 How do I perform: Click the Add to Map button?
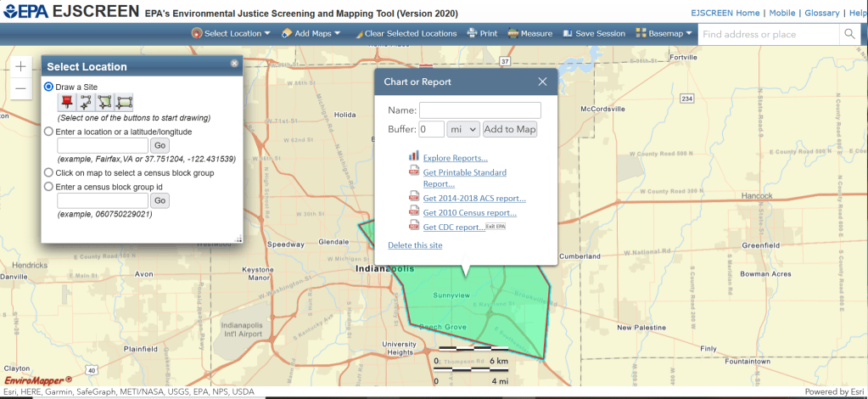tap(510, 129)
